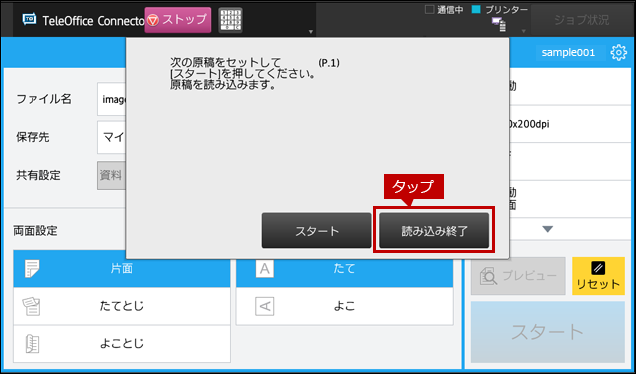Expand the settings list down arrow

coord(548,230)
